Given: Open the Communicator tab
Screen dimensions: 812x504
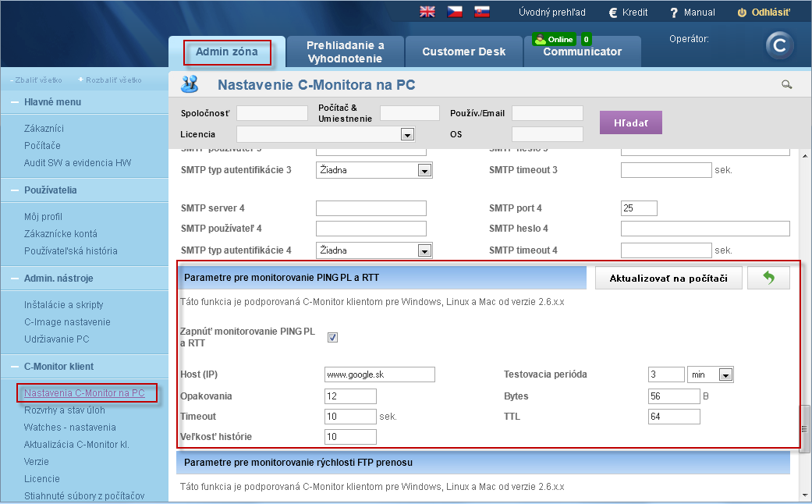Looking at the screenshot, I should tap(583, 51).
